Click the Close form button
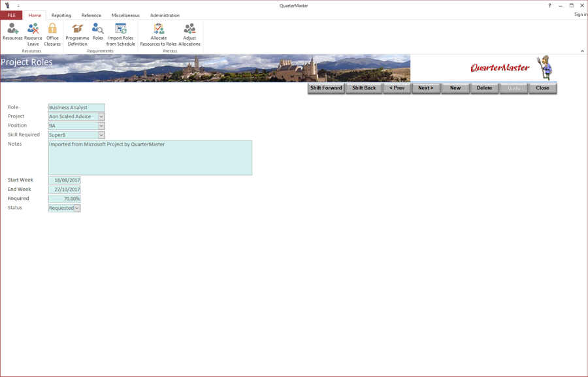The height and width of the screenshot is (377, 588). click(542, 88)
